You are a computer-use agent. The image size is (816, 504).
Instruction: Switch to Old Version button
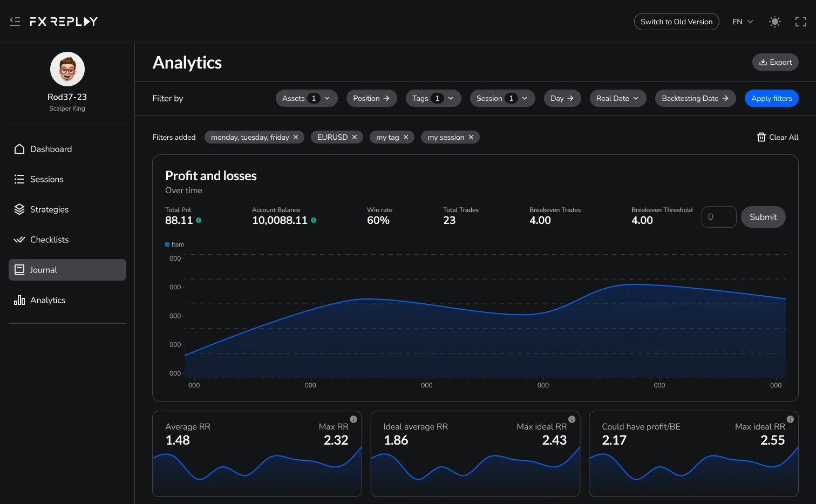tap(677, 22)
